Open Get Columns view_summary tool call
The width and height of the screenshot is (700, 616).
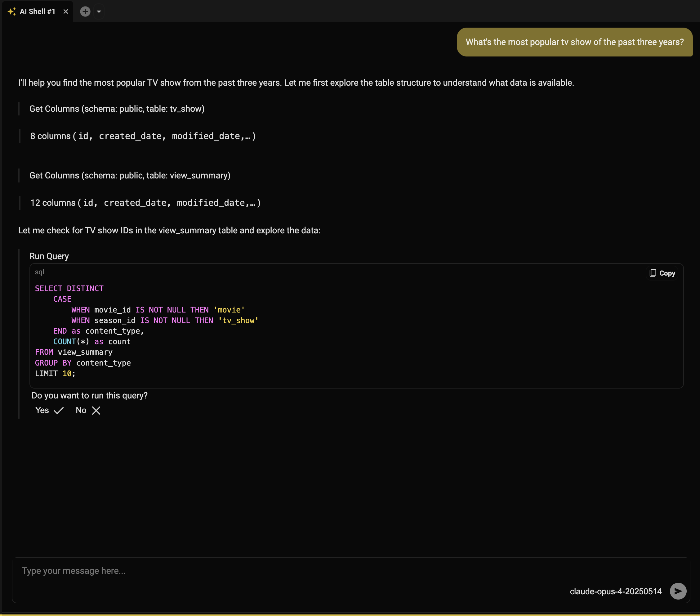point(130,175)
